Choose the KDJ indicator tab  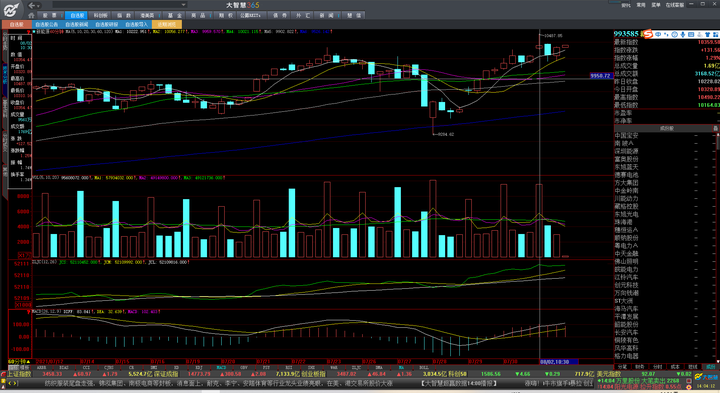pyautogui.click(x=199, y=368)
